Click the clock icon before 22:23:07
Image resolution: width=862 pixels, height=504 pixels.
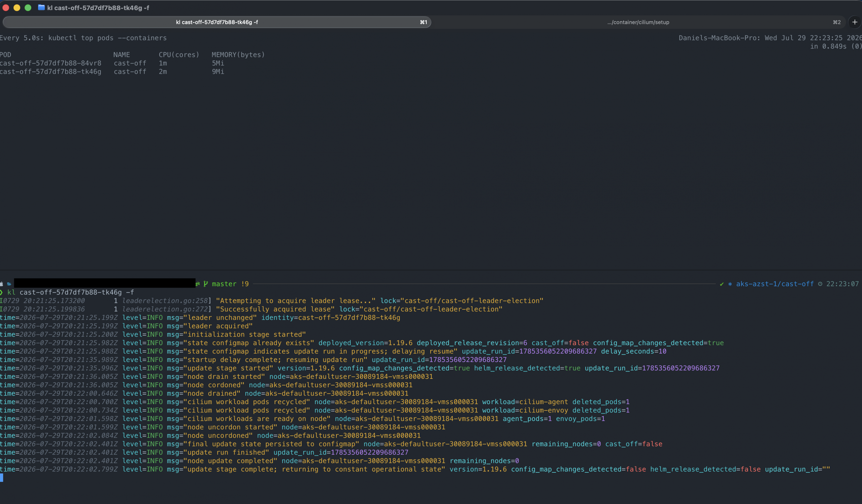click(x=820, y=284)
